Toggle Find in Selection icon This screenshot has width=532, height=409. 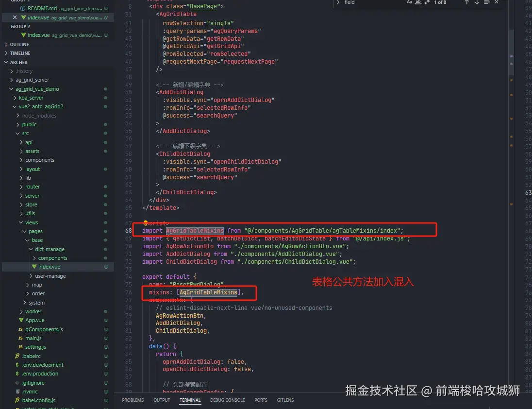487,2
